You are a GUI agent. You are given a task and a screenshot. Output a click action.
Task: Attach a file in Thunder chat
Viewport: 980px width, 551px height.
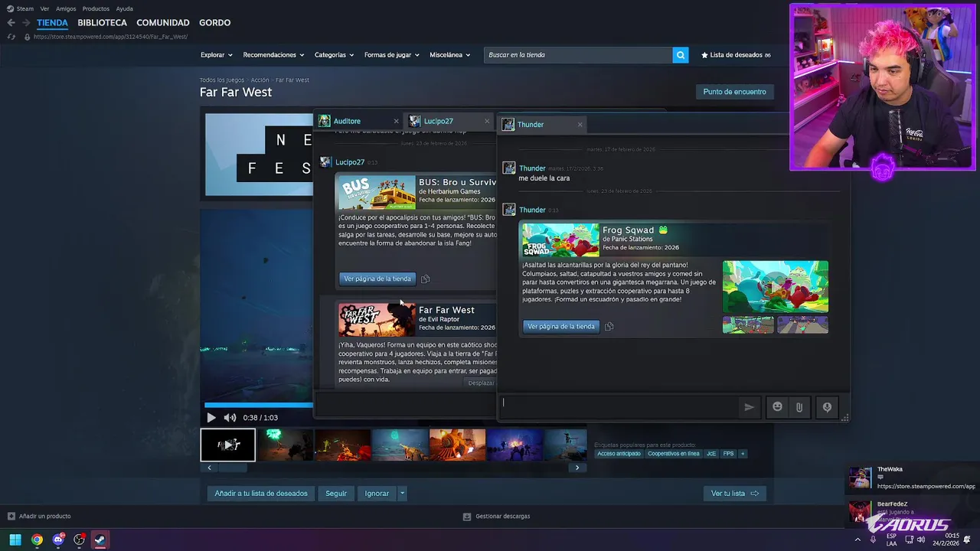point(799,407)
